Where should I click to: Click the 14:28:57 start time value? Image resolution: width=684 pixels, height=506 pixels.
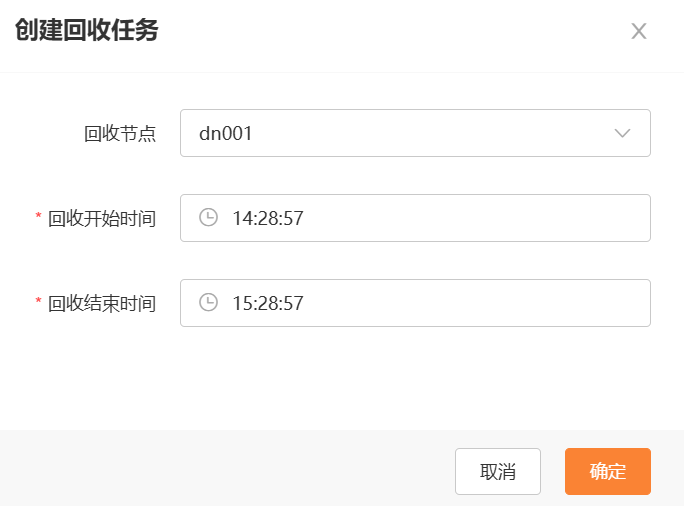pyautogui.click(x=268, y=218)
